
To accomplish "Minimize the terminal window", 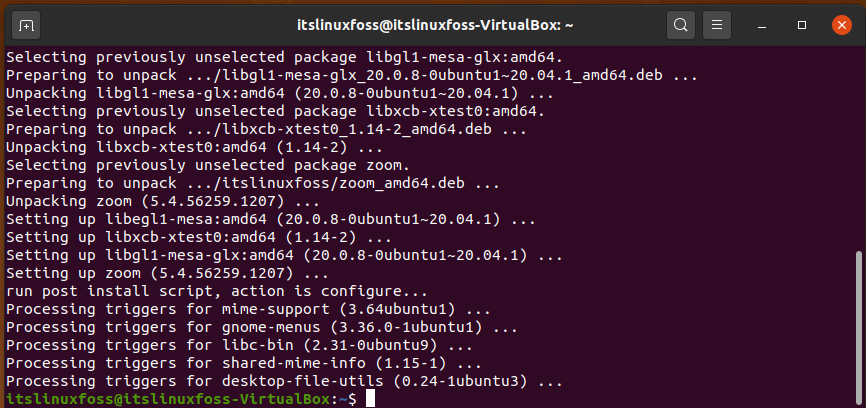I will (762, 25).
